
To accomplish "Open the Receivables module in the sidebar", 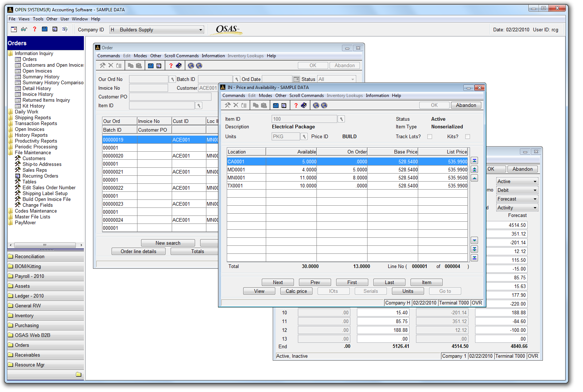I will click(x=46, y=355).
